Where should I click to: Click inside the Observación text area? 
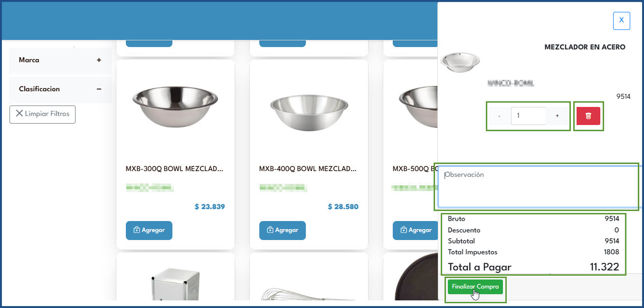(x=539, y=186)
